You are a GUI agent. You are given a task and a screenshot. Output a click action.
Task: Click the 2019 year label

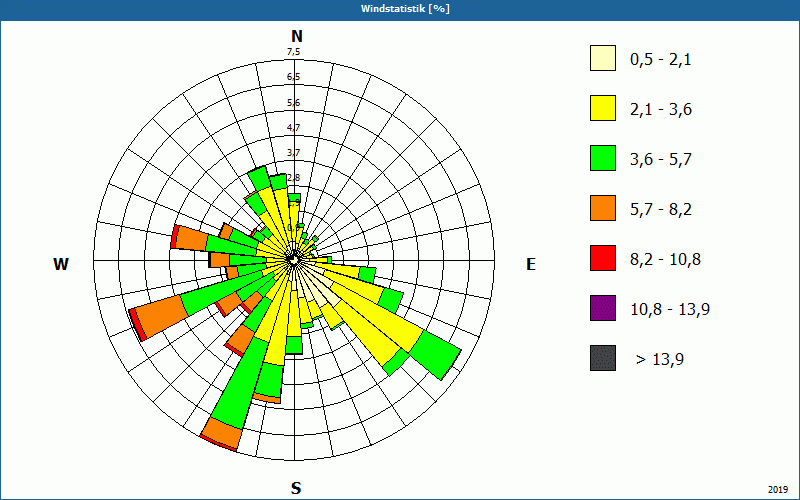point(778,490)
